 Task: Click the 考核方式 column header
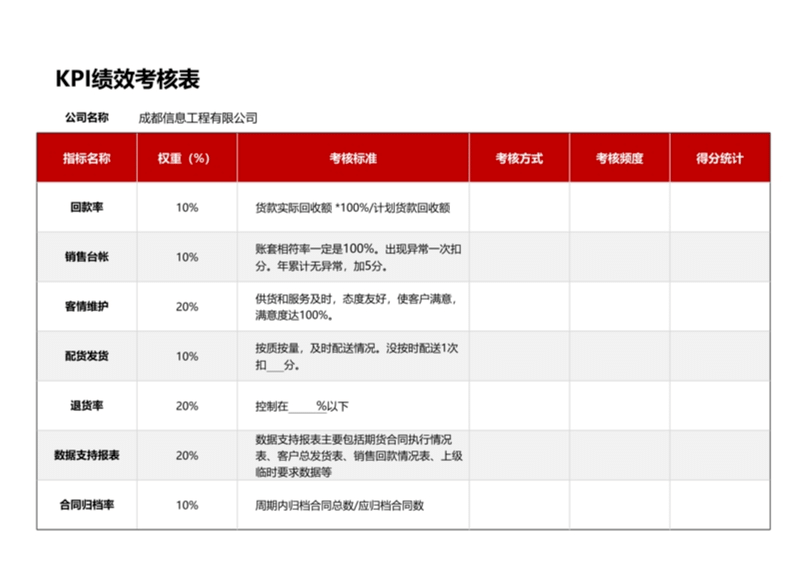click(x=519, y=158)
